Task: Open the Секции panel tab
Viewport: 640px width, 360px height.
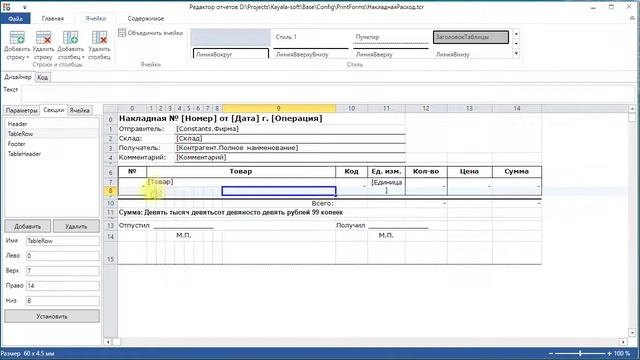Action: click(53, 110)
